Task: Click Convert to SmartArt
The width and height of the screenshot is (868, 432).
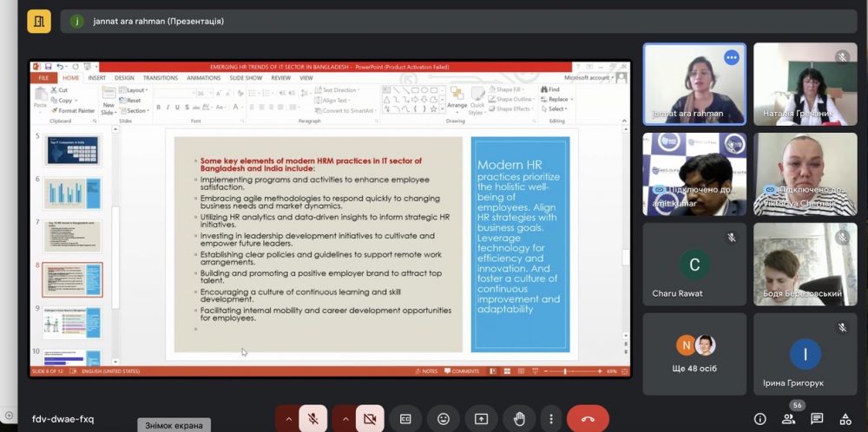Action: [345, 111]
